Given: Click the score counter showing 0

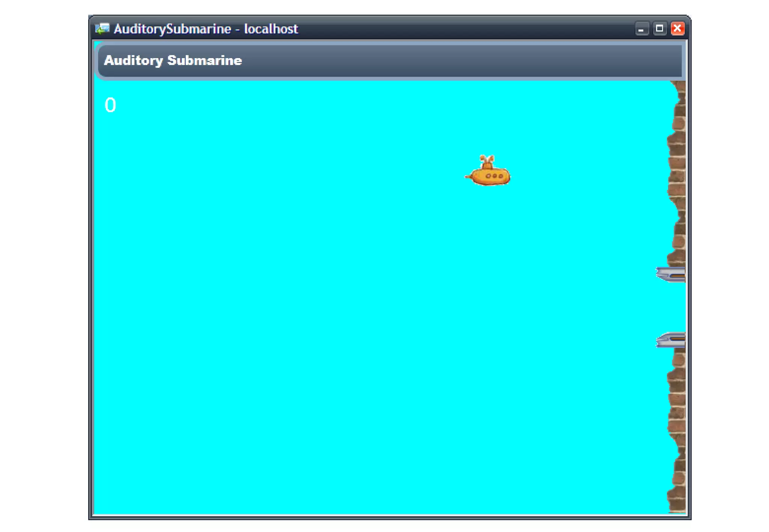Looking at the screenshot, I should click(110, 105).
